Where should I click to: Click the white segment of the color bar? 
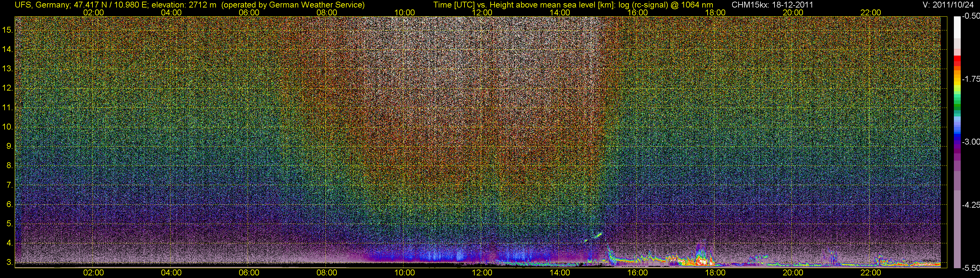957,27
